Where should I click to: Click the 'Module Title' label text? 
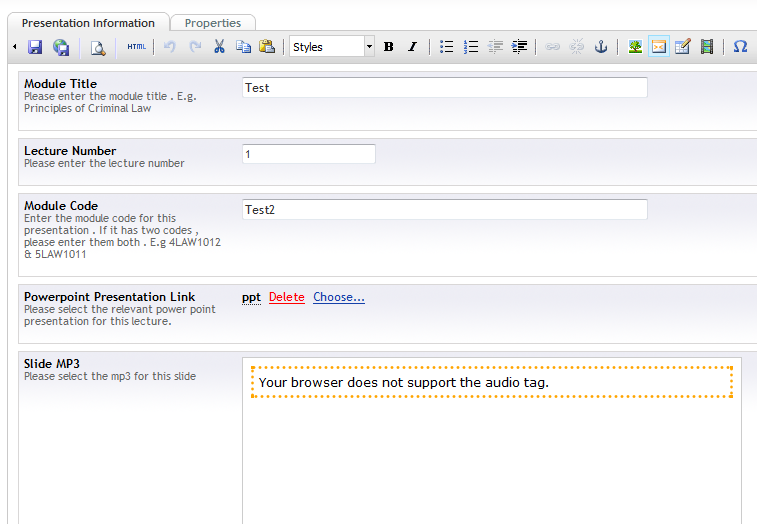pos(60,84)
